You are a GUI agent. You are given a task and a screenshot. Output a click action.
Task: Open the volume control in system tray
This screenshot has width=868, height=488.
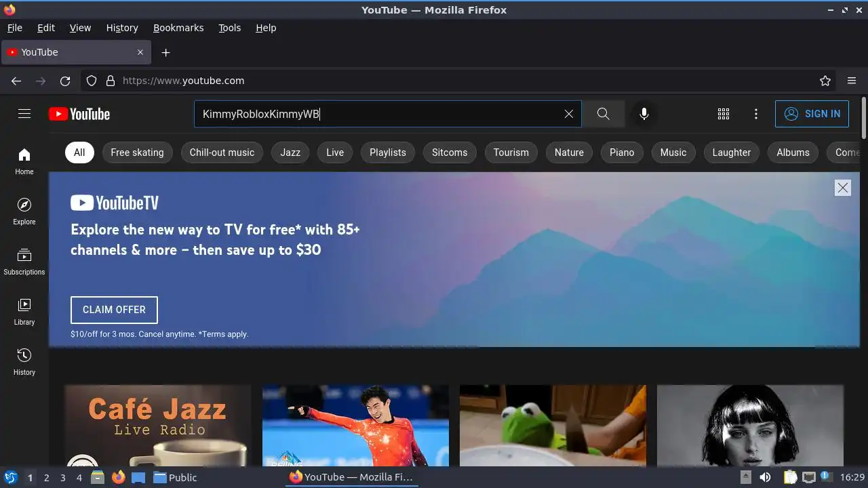[x=765, y=477]
